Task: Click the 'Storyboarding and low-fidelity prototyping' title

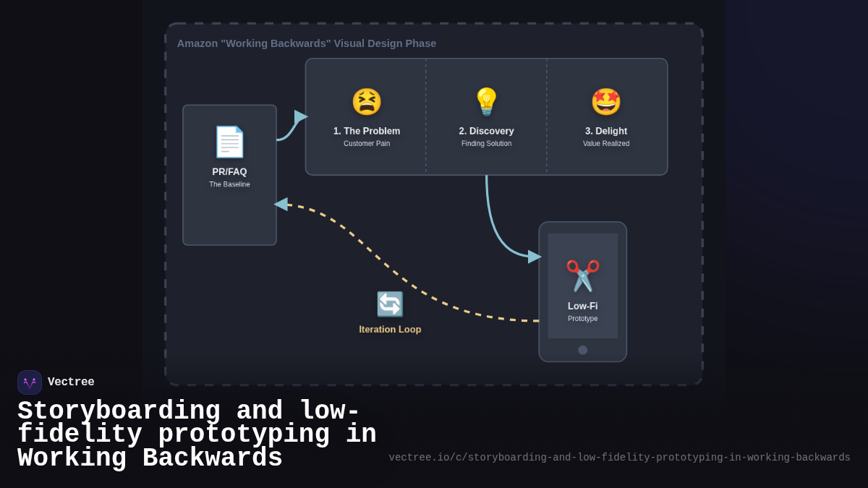Action: [x=197, y=434]
